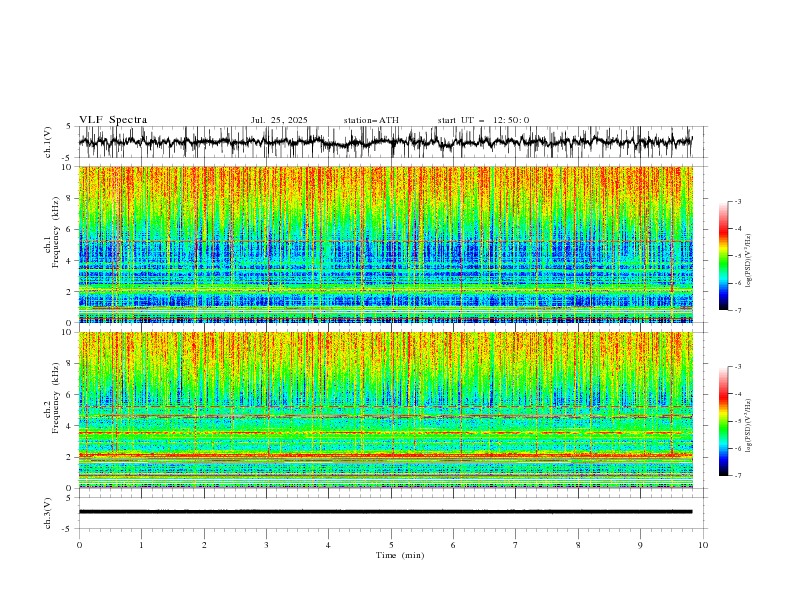The width and height of the screenshot is (792, 612).
Task: Click time axis tick label "8"
Action: tap(578, 545)
